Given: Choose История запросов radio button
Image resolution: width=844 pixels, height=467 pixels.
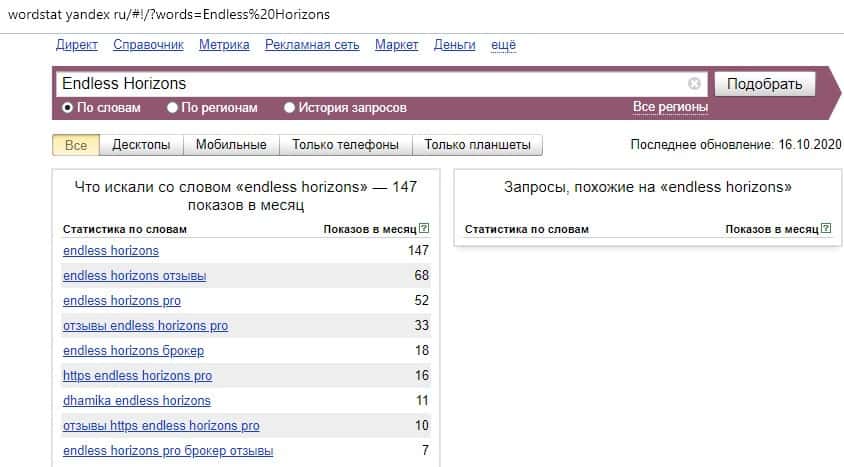Looking at the screenshot, I should click(290, 108).
